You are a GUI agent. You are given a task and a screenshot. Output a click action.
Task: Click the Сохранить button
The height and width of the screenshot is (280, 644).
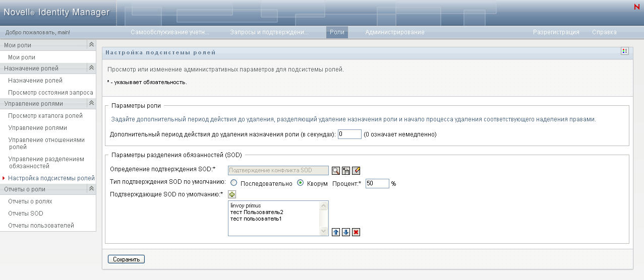pyautogui.click(x=126, y=259)
